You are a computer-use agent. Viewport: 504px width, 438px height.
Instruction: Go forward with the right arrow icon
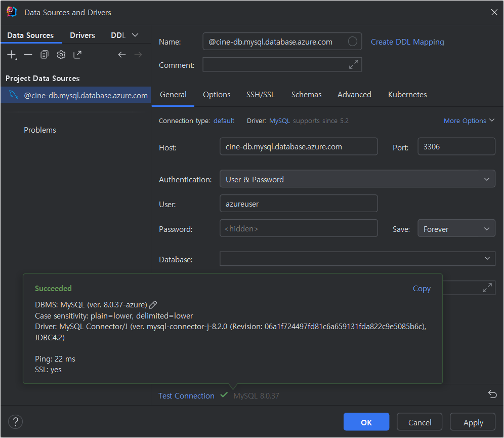pyautogui.click(x=138, y=55)
